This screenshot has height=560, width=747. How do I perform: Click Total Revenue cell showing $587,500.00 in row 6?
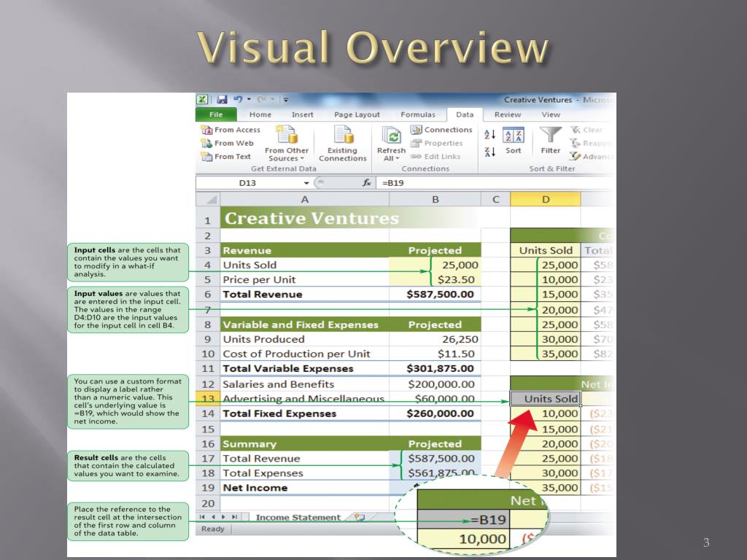435,295
